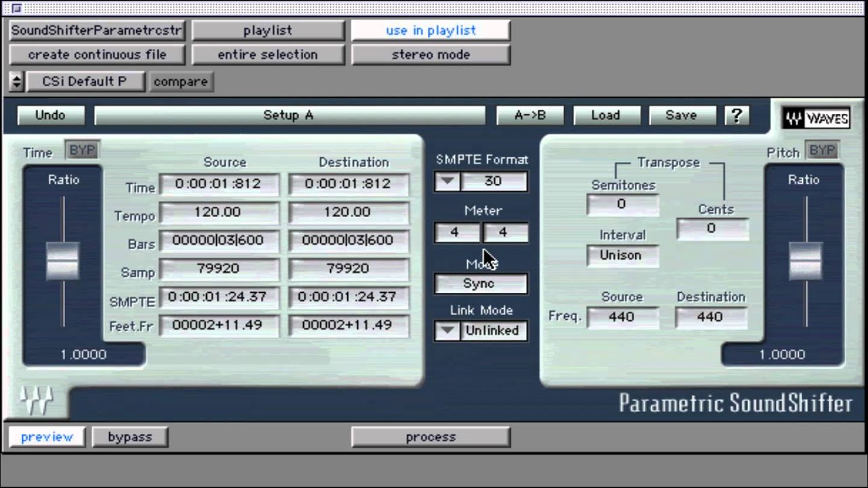
Task: Click the SMPTE format value 30
Action: (494, 182)
